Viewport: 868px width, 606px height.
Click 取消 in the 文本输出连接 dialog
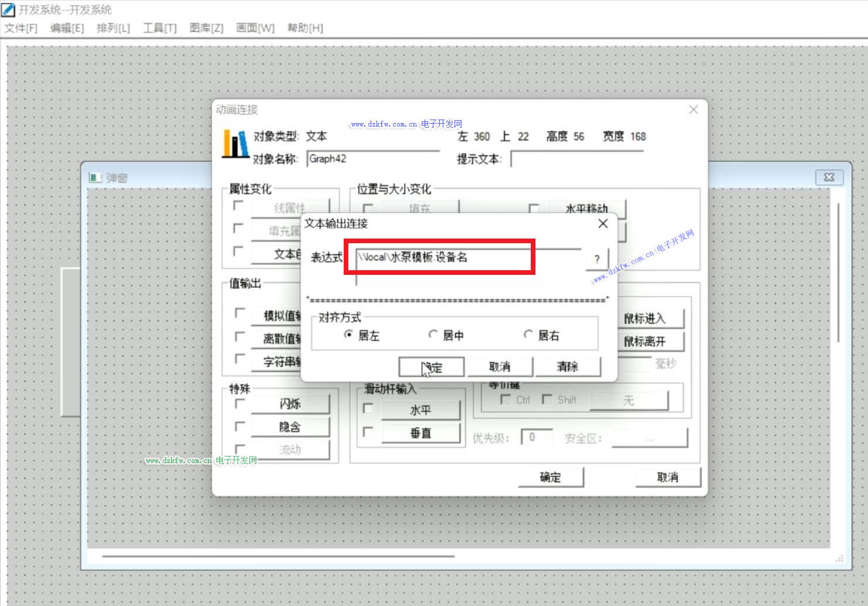pyautogui.click(x=500, y=367)
